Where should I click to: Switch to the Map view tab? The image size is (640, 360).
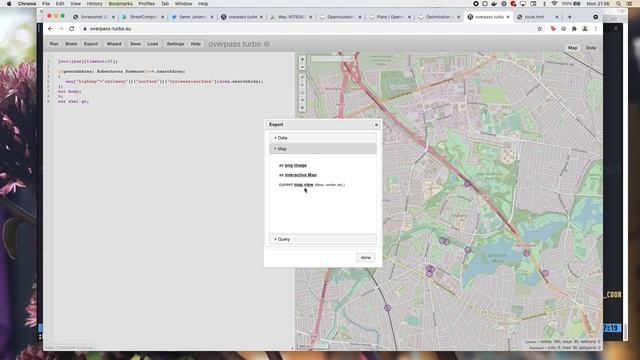[x=573, y=48]
